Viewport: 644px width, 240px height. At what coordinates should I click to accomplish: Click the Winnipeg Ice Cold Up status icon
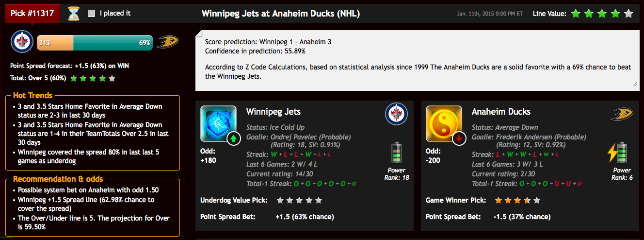click(x=218, y=123)
